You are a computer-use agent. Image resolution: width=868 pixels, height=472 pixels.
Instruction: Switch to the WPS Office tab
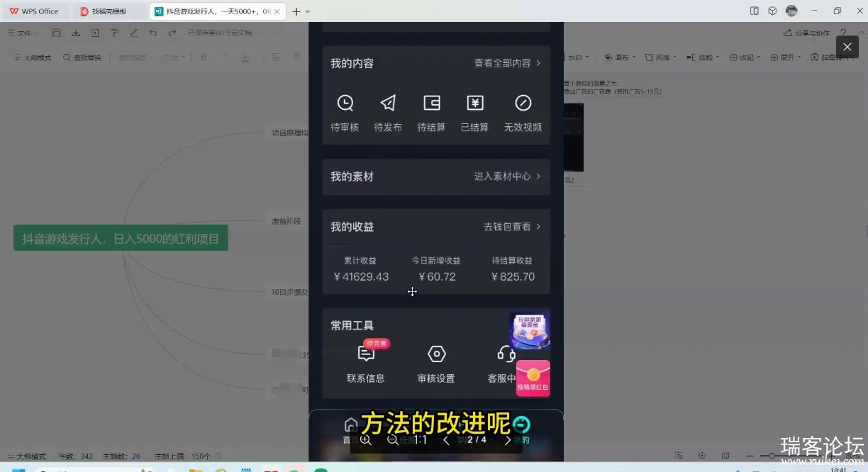(35, 11)
